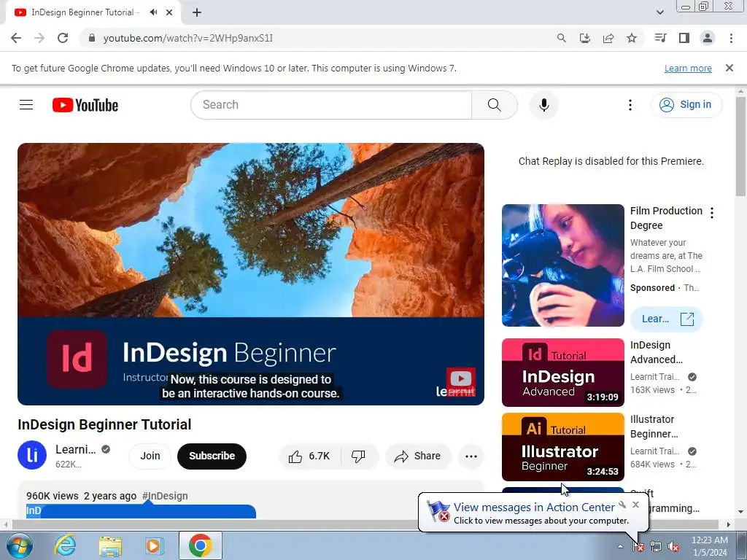Open Chrome zoom/search magnifier in address bar
Screen dimensions: 747x560
tap(562, 38)
